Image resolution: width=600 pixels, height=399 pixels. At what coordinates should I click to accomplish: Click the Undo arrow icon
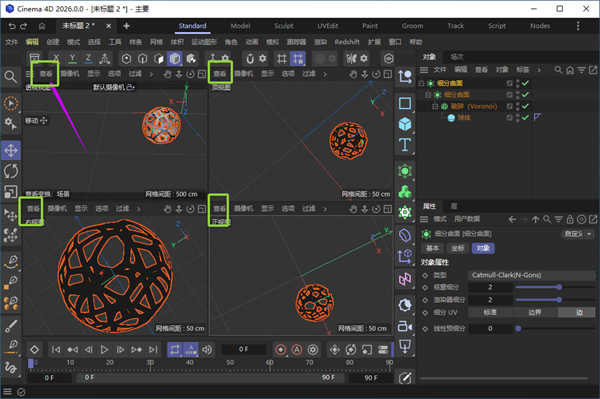point(12,26)
